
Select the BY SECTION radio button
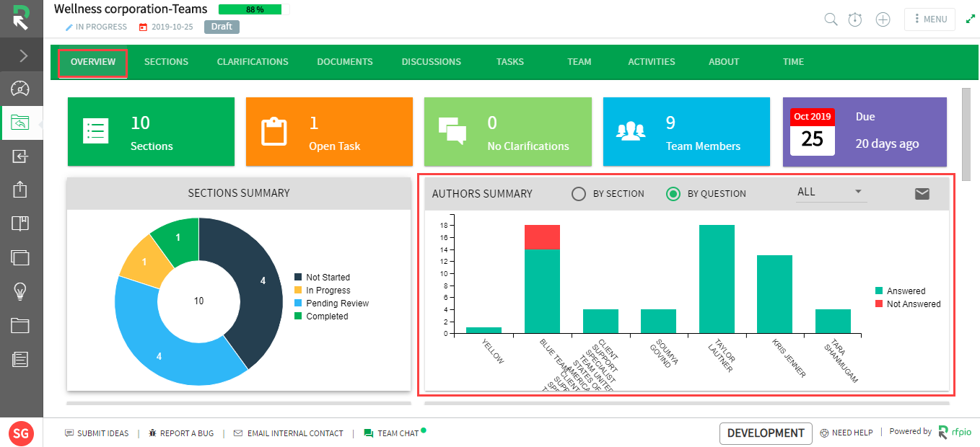coord(579,194)
